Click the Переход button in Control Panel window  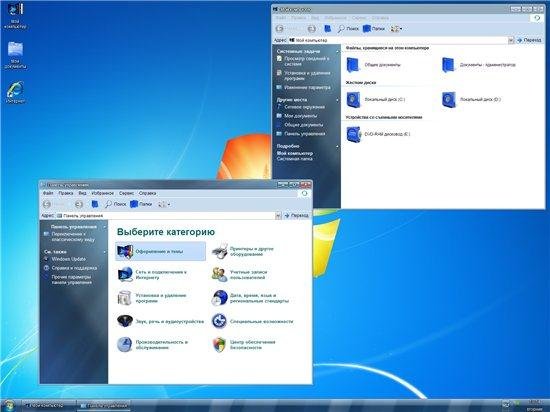coord(296,216)
